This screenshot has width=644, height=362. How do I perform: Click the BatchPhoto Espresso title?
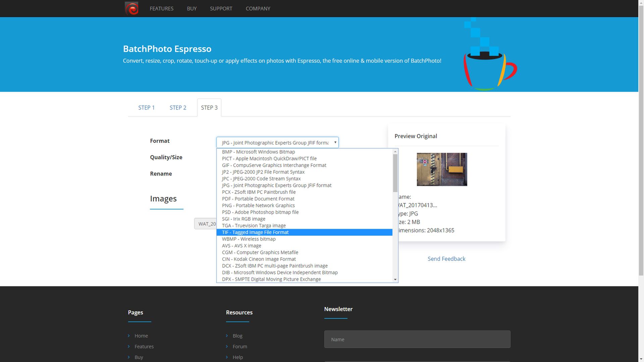click(x=167, y=49)
